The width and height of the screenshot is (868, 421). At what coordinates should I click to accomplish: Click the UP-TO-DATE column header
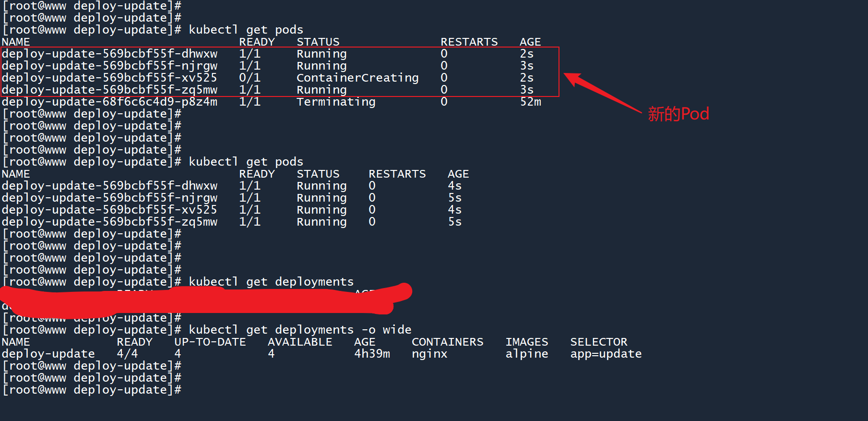(210, 342)
